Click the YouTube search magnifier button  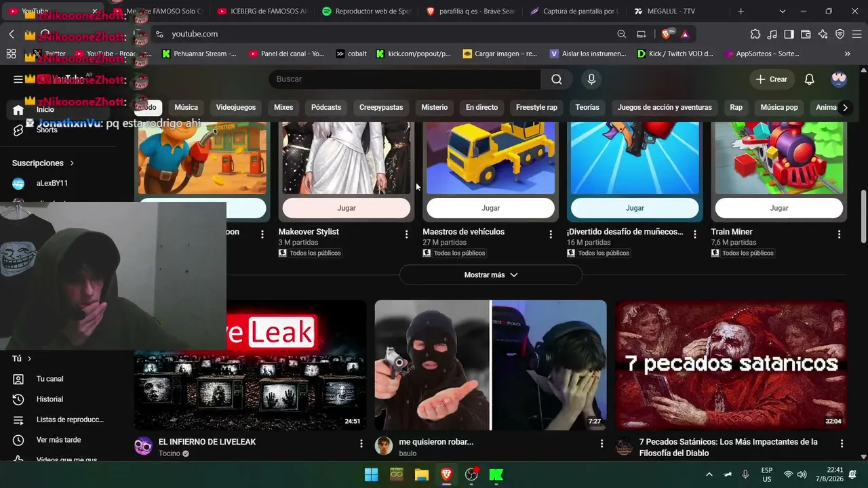pos(557,79)
